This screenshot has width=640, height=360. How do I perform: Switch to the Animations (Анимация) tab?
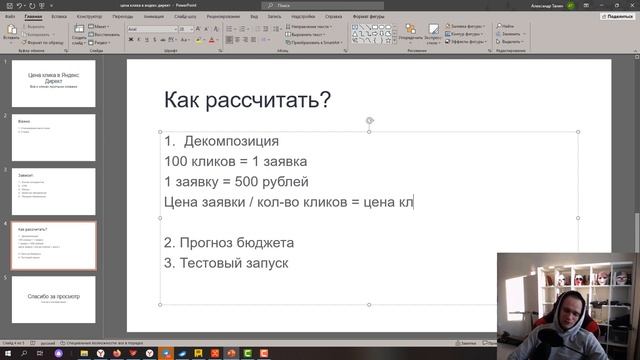point(154,17)
